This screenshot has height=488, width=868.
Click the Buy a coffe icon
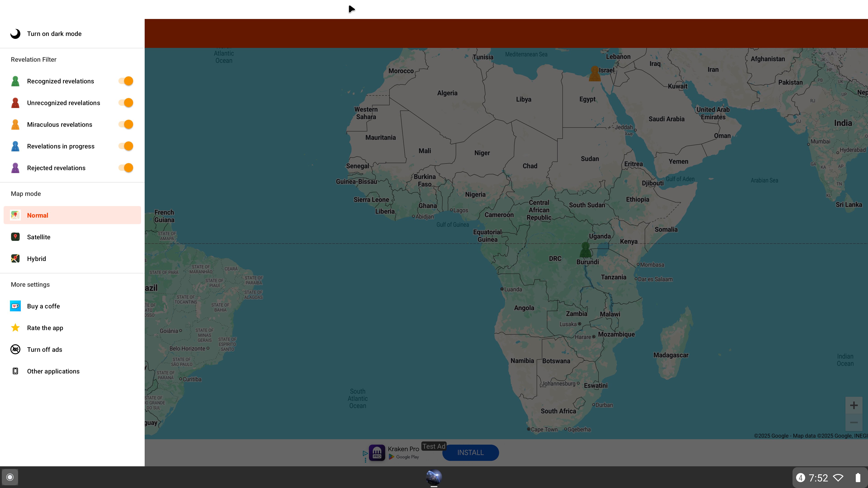(x=15, y=306)
